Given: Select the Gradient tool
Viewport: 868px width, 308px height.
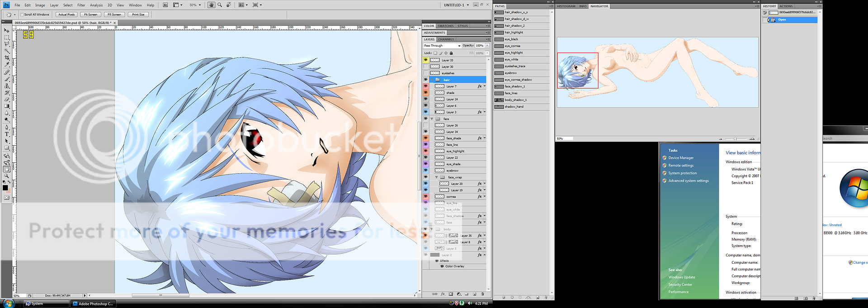Looking at the screenshot, I should (x=7, y=106).
